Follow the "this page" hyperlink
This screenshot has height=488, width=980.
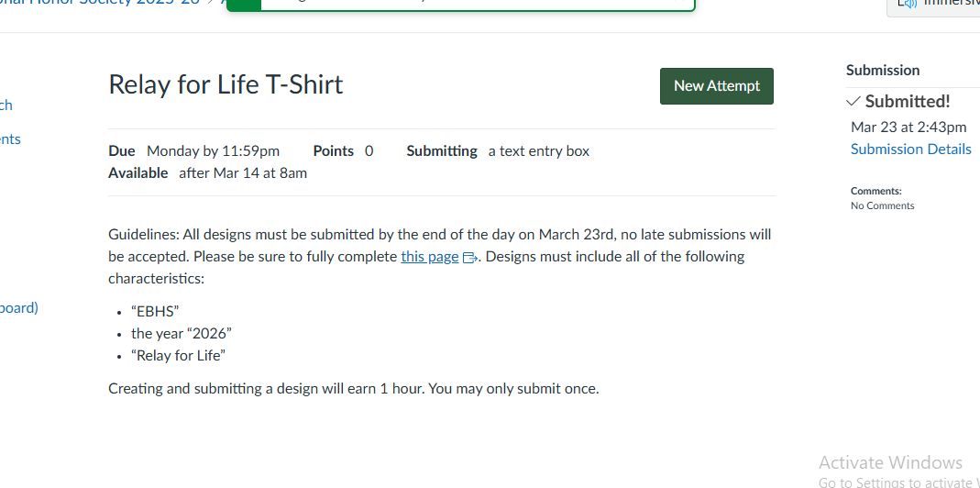point(429,257)
